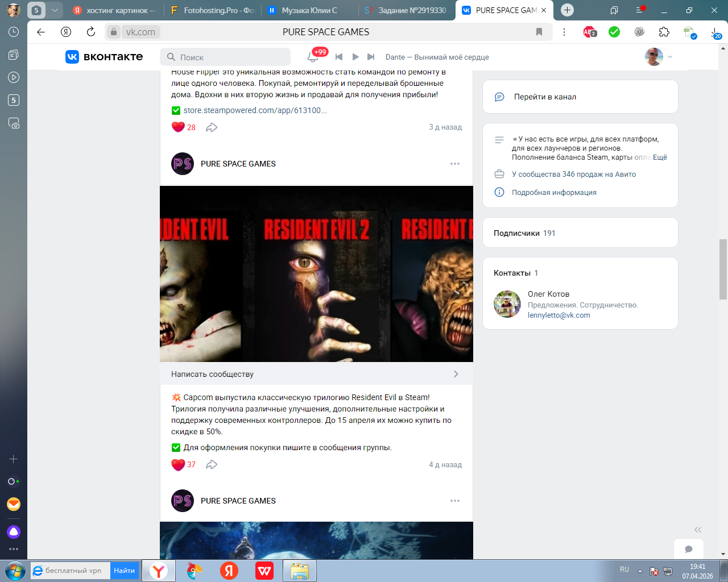Image resolution: width=728 pixels, height=582 pixels.
Task: Open the VK notifications bell
Action: (x=313, y=57)
